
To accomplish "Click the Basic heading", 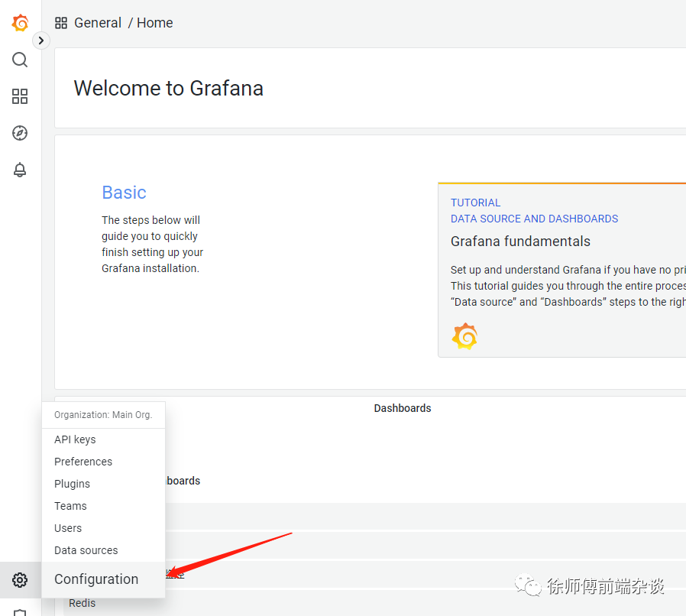I will tap(124, 193).
